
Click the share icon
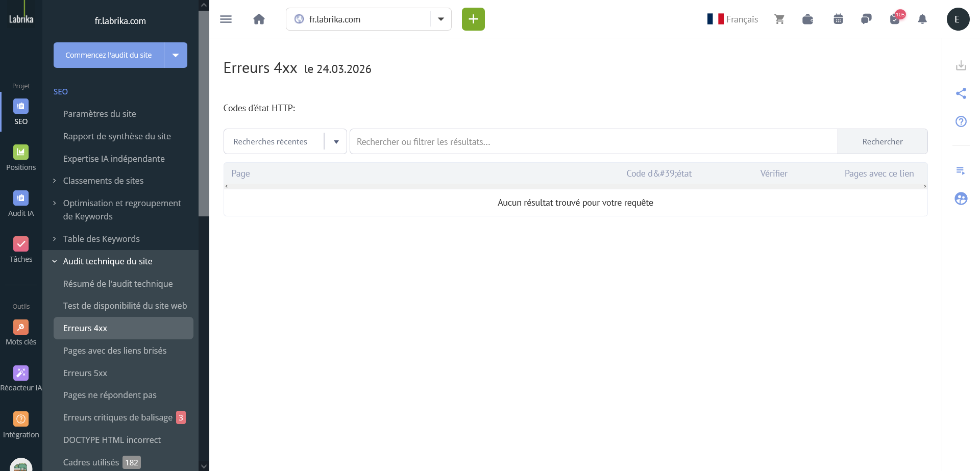pos(961,93)
